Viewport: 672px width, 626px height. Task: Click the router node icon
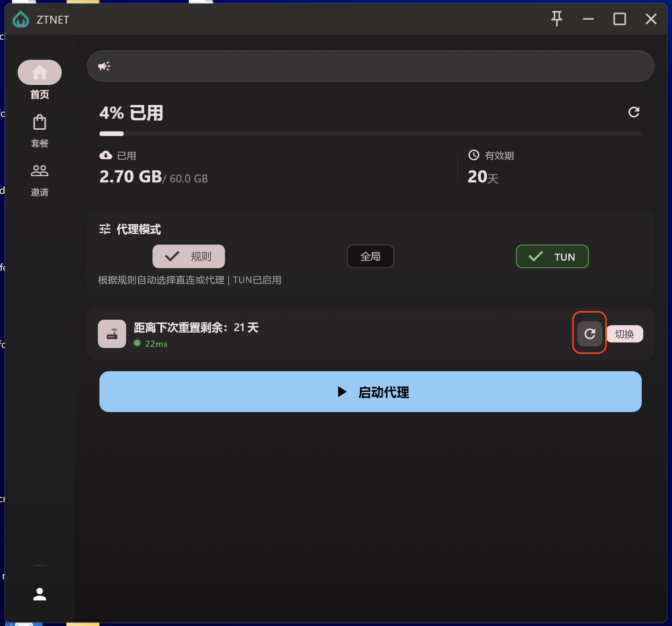(x=112, y=334)
